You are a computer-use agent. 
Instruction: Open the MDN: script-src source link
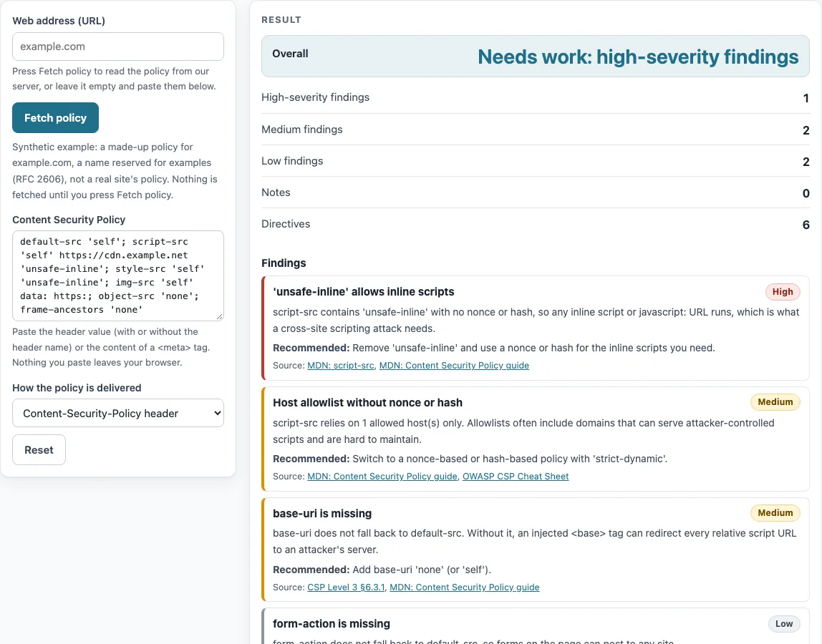point(341,365)
